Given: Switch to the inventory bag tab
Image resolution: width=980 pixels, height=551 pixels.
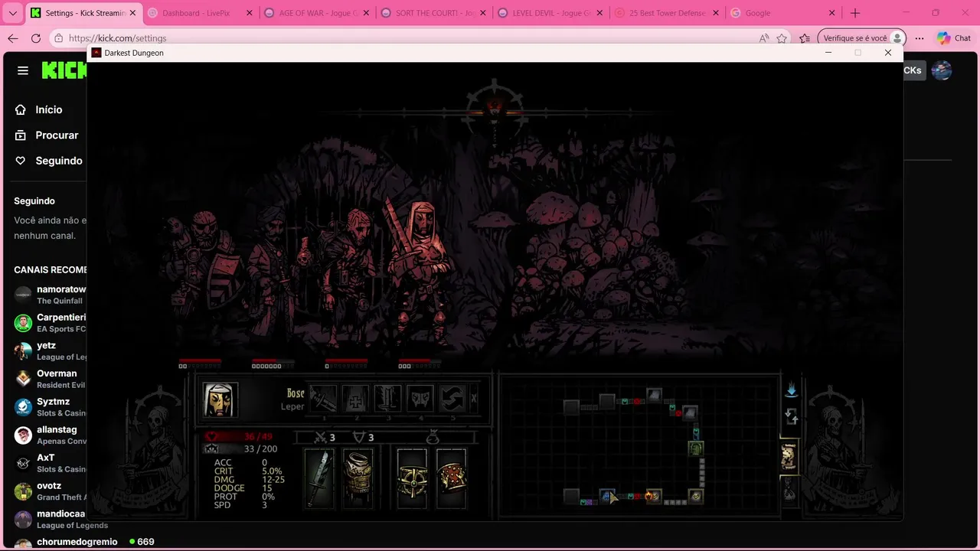Looking at the screenshot, I should coord(789,490).
